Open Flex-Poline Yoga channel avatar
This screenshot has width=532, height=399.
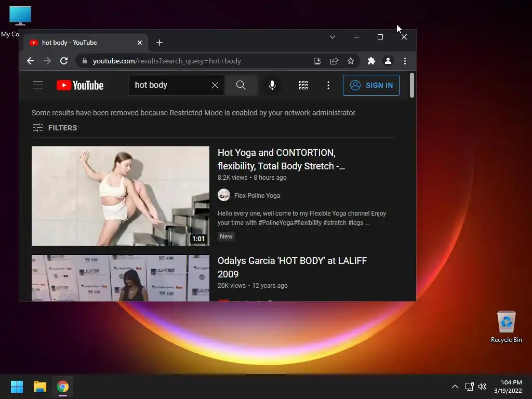224,195
